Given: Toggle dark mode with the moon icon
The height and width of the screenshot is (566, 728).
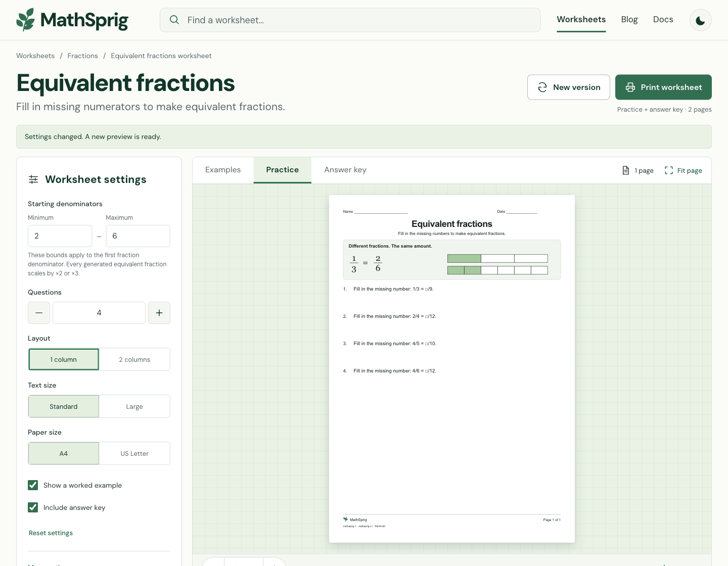Looking at the screenshot, I should pyautogui.click(x=701, y=20).
